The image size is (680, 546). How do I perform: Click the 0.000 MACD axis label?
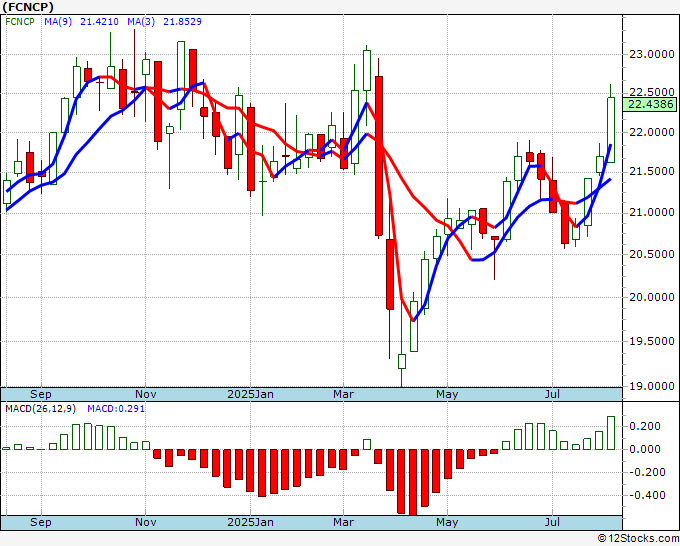coord(645,449)
